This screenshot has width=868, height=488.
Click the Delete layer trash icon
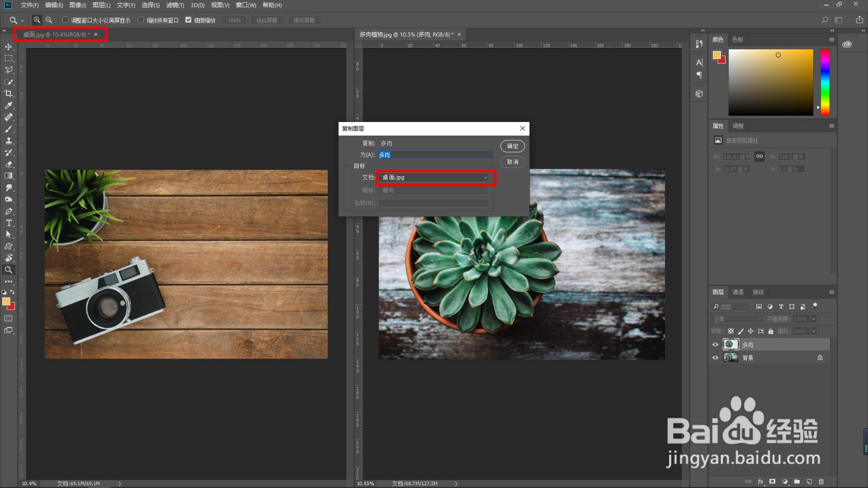821,481
